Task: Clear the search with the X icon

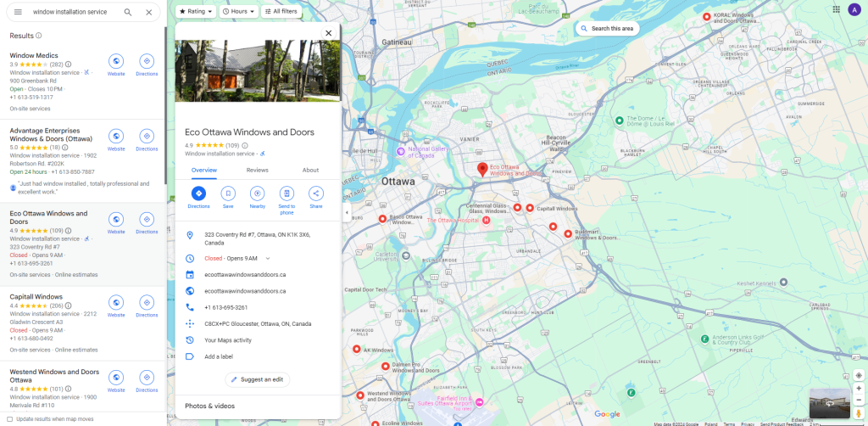Action: pyautogui.click(x=149, y=12)
